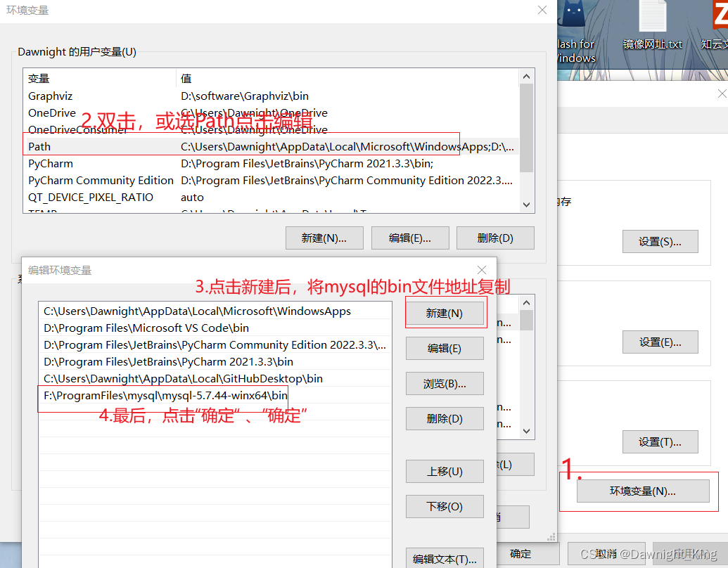The width and height of the screenshot is (728, 568).
Task: Select the OneDrive variable row
Action: pyautogui.click(x=271, y=112)
